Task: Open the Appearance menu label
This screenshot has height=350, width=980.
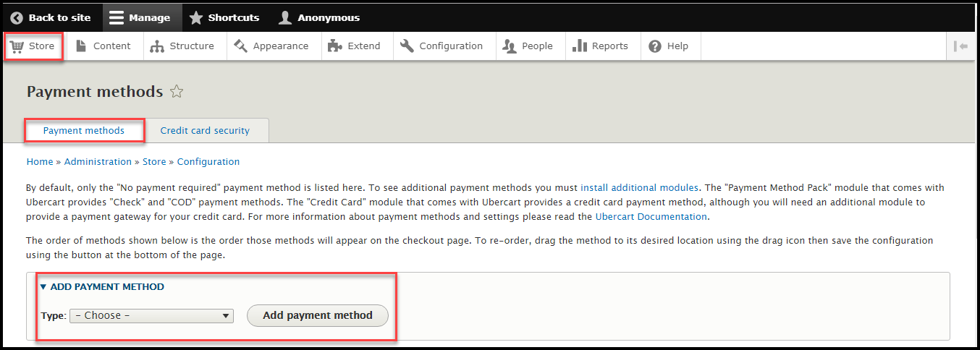Action: (281, 46)
